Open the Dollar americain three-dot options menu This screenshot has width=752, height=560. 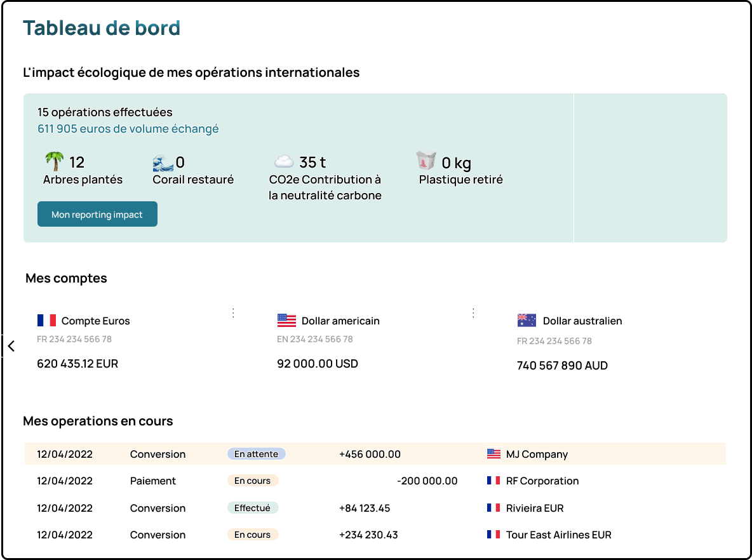(x=473, y=312)
